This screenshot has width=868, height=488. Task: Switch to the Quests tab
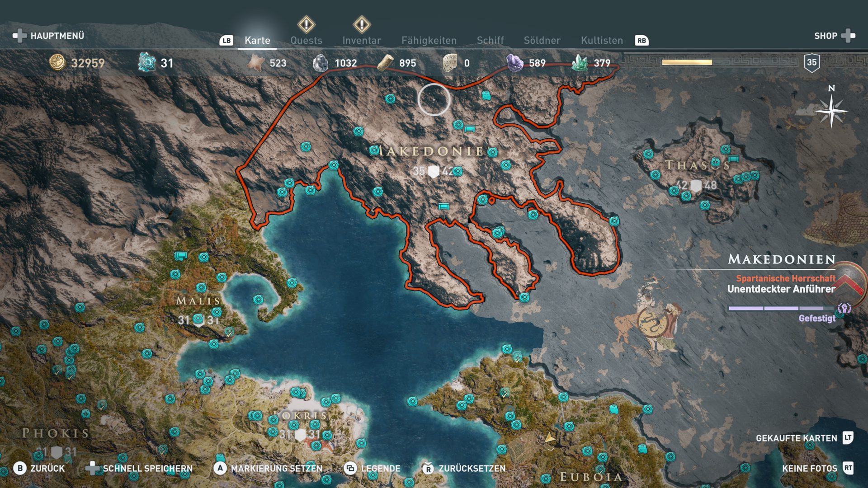click(x=306, y=40)
